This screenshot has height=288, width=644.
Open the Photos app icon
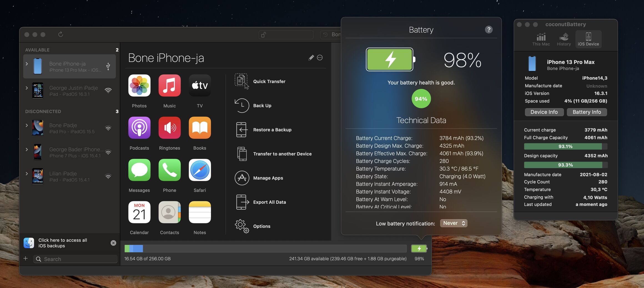139,85
